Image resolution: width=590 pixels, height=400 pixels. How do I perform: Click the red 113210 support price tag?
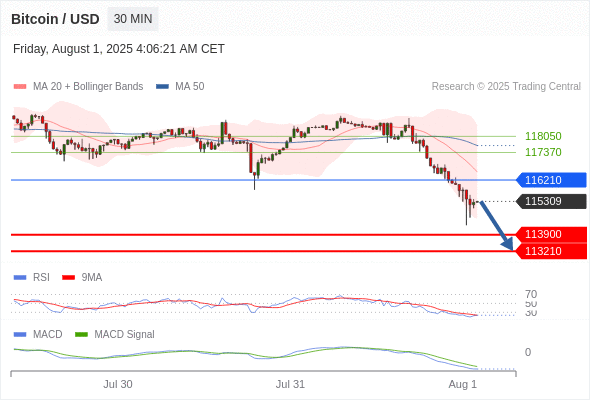click(x=551, y=251)
